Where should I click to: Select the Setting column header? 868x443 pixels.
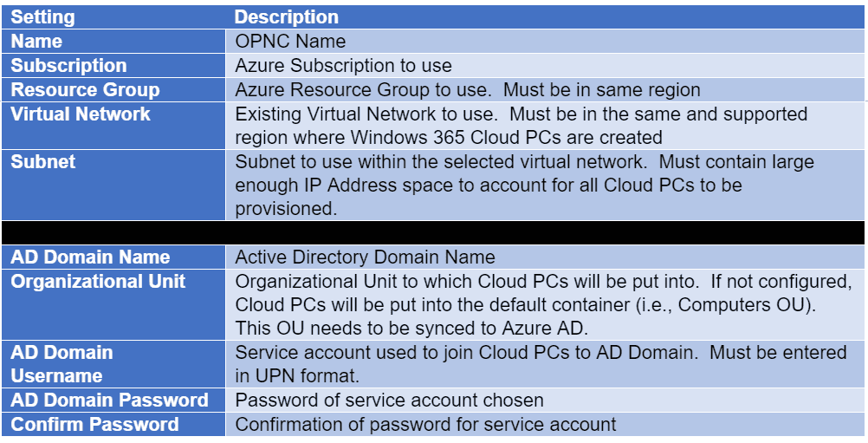113,17
